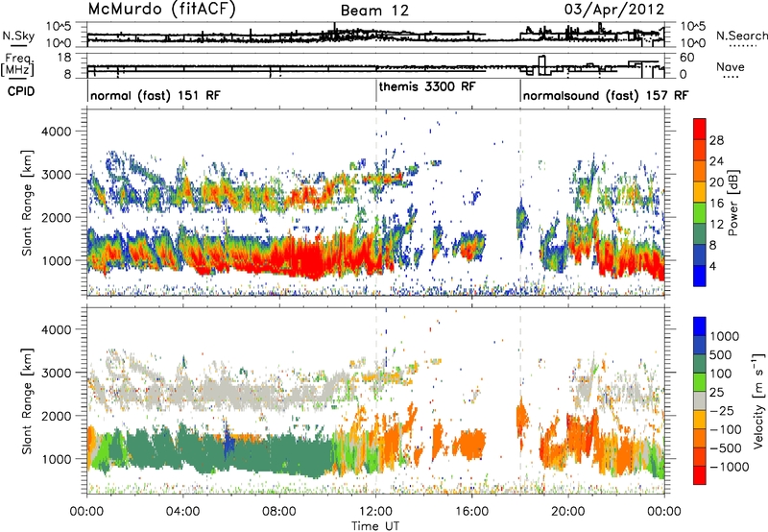768x532 pixels.
Task: Pick the red top segment of Power color bar
Action: (x=700, y=130)
